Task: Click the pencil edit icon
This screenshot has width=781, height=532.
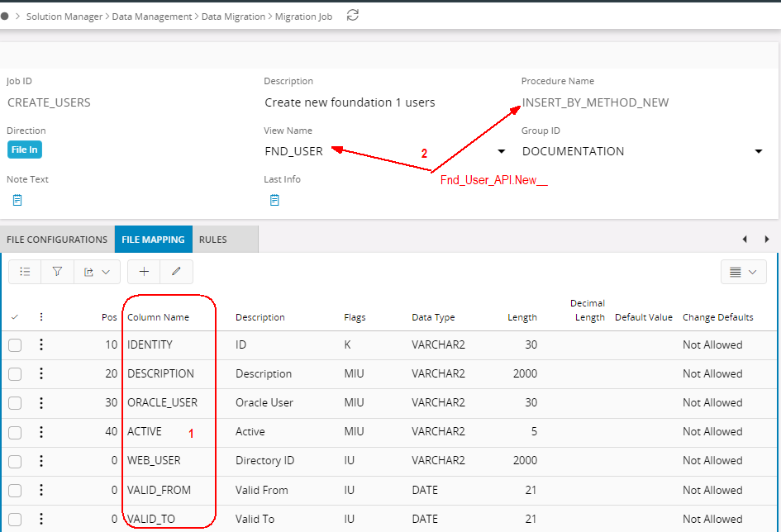Action: pyautogui.click(x=176, y=272)
